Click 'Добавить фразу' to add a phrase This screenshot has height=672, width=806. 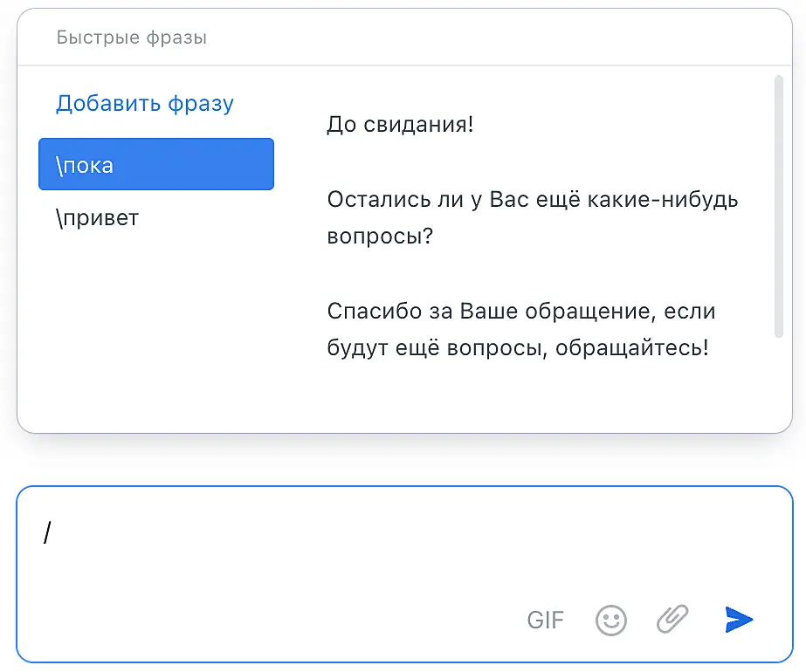tap(145, 104)
